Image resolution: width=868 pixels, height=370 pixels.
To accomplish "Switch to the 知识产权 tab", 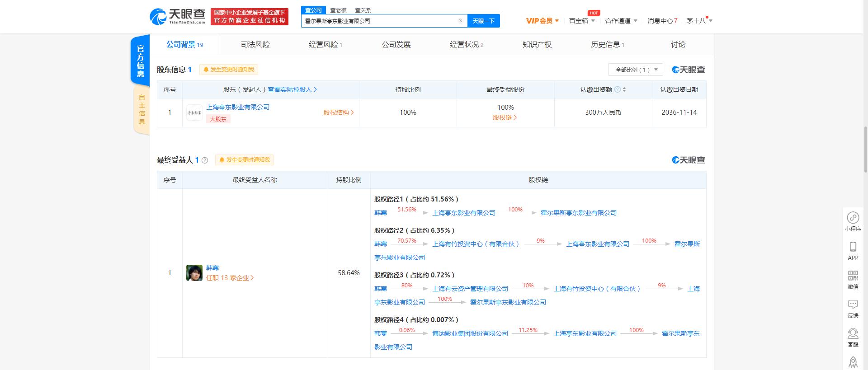I will 537,45.
